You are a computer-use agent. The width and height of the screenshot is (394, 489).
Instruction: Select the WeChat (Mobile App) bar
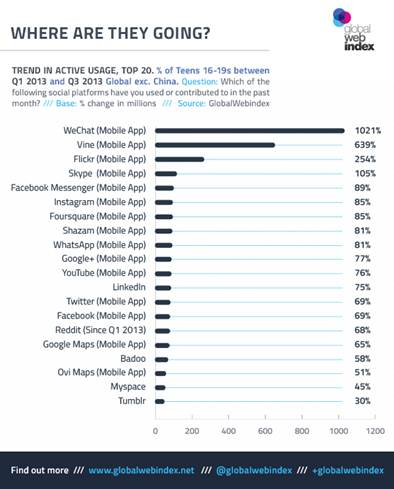point(250,131)
